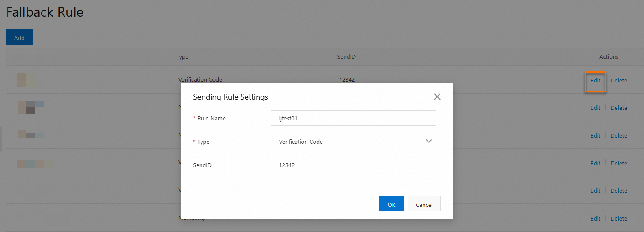Viewport: 644px width, 232px height.
Task: Edit the fifth fallback rule
Action: 595,191
